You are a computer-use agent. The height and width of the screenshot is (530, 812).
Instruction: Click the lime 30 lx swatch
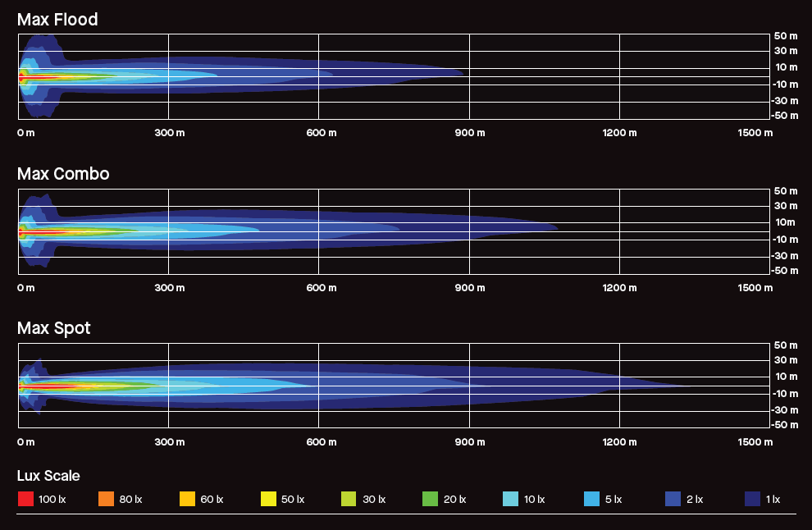[x=349, y=499]
